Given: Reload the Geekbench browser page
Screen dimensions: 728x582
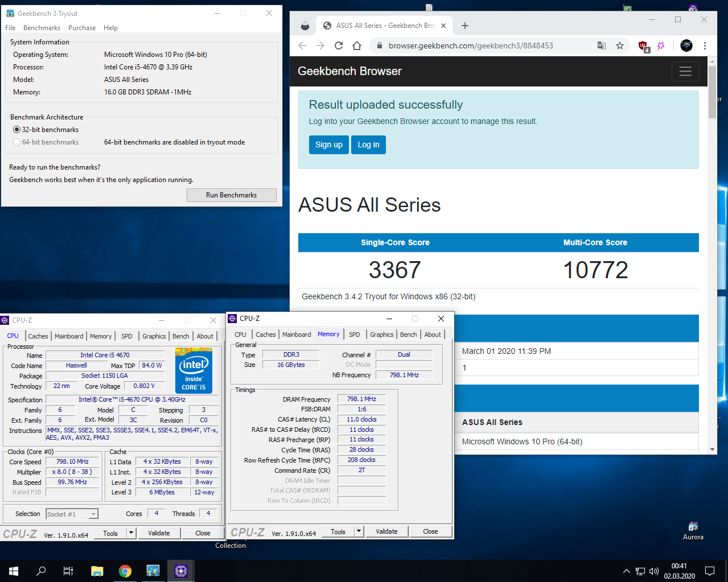Looking at the screenshot, I should pos(339,46).
